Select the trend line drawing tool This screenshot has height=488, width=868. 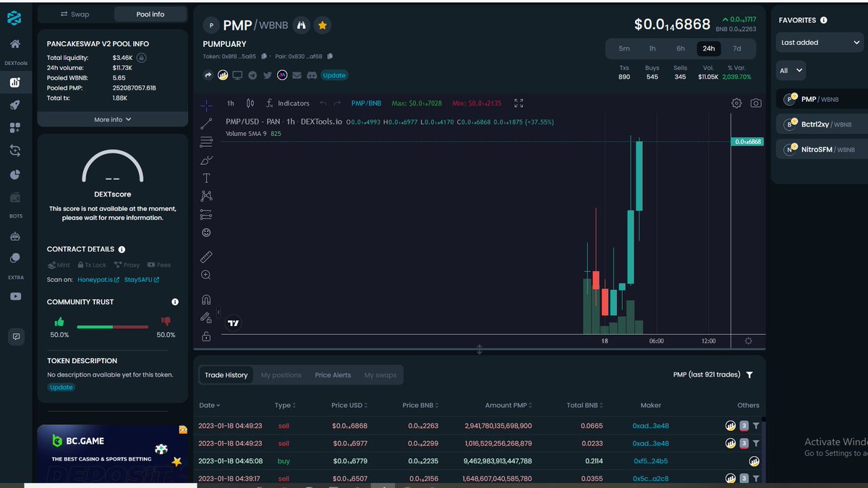point(206,124)
